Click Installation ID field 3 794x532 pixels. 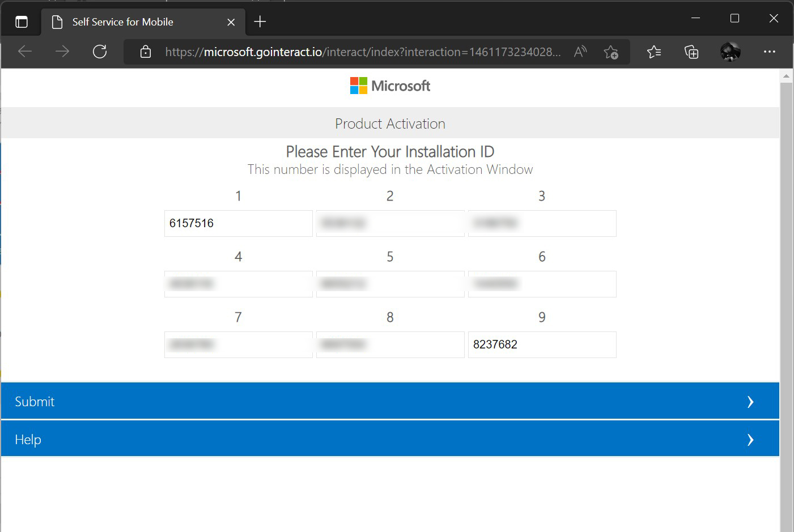pyautogui.click(x=542, y=223)
